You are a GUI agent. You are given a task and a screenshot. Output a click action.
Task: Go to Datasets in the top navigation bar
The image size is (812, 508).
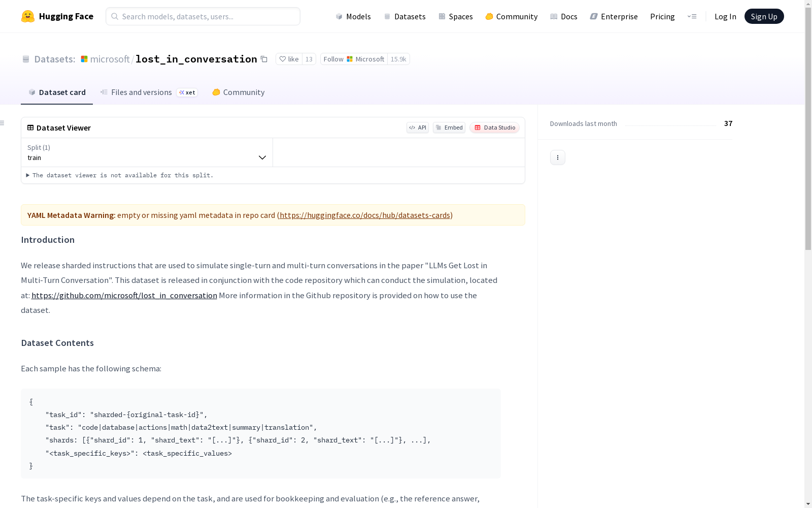point(404,16)
